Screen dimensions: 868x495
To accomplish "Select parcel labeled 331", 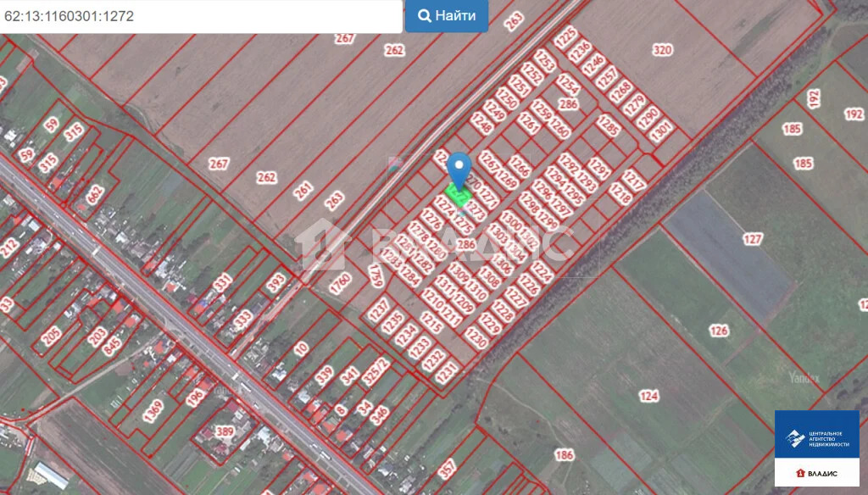I will click(222, 282).
